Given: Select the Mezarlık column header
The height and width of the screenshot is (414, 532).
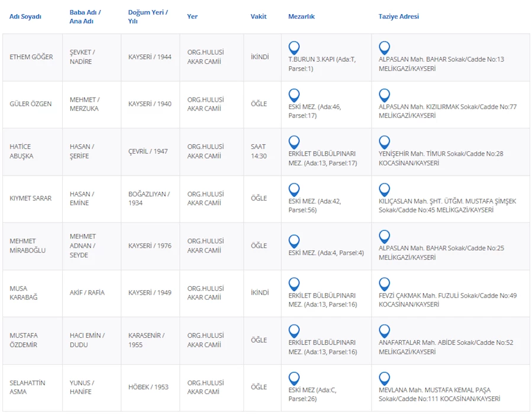Looking at the screenshot, I should [x=301, y=17].
